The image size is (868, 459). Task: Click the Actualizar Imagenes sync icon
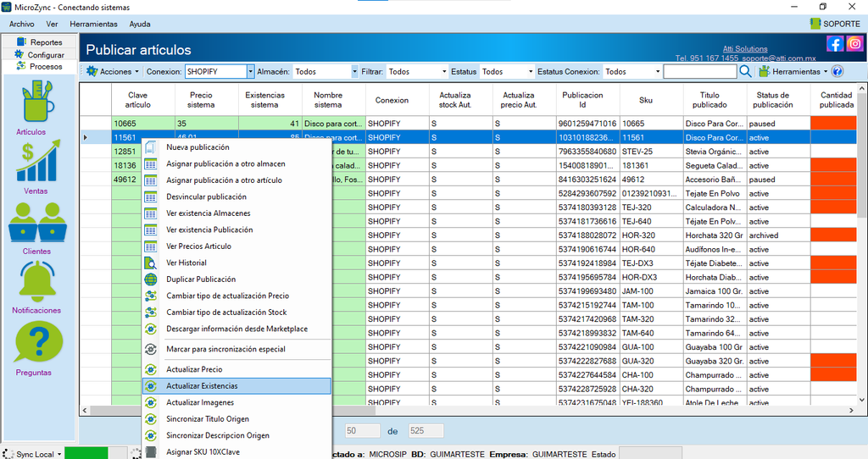(151, 402)
